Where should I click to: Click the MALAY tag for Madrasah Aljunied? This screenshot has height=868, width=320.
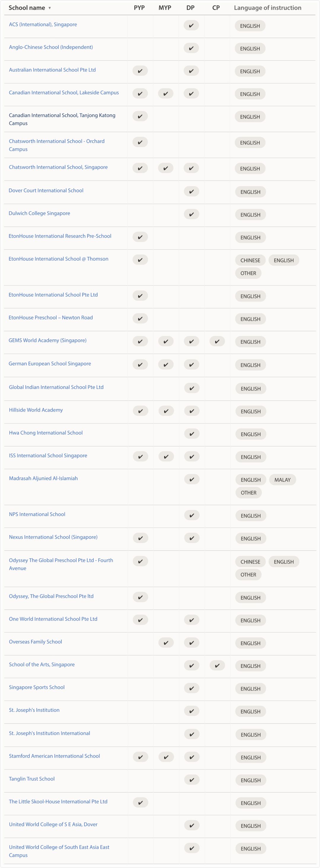click(x=282, y=480)
